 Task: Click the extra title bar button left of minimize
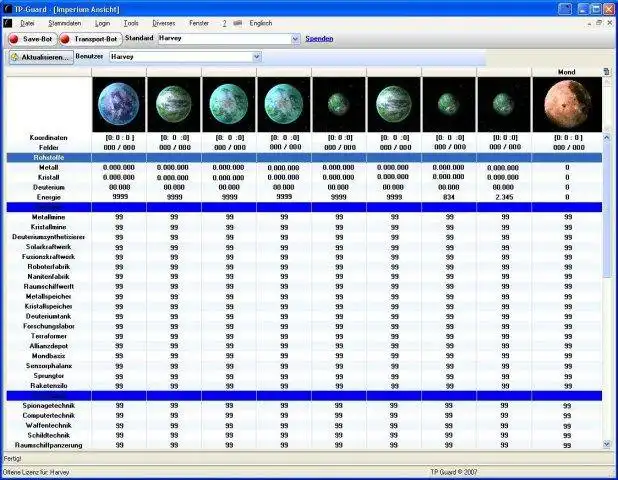click(565, 9)
